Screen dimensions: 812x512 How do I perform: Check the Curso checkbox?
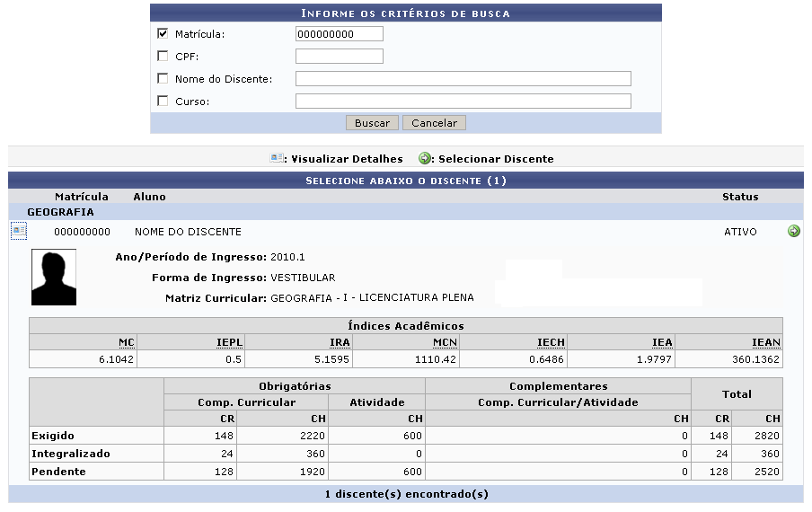tap(163, 101)
